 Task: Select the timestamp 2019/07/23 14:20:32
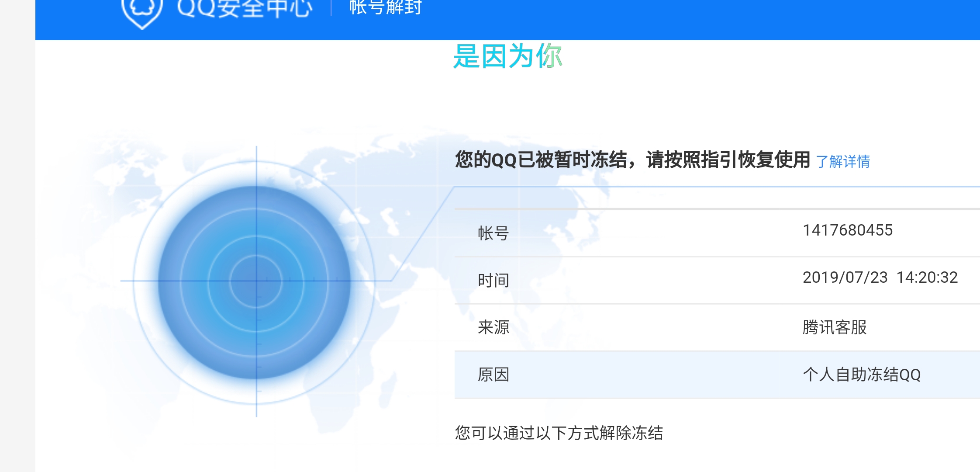pyautogui.click(x=880, y=278)
